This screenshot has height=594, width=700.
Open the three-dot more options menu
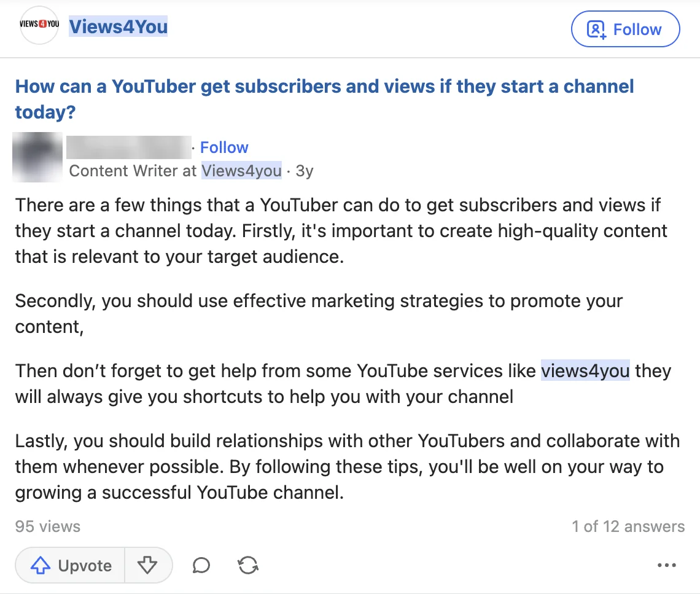[666, 565]
